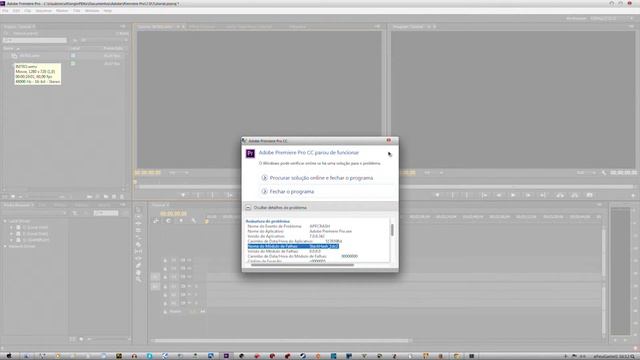This screenshot has width=640, height=360.
Task: Play the Program monitor
Action: [513, 196]
